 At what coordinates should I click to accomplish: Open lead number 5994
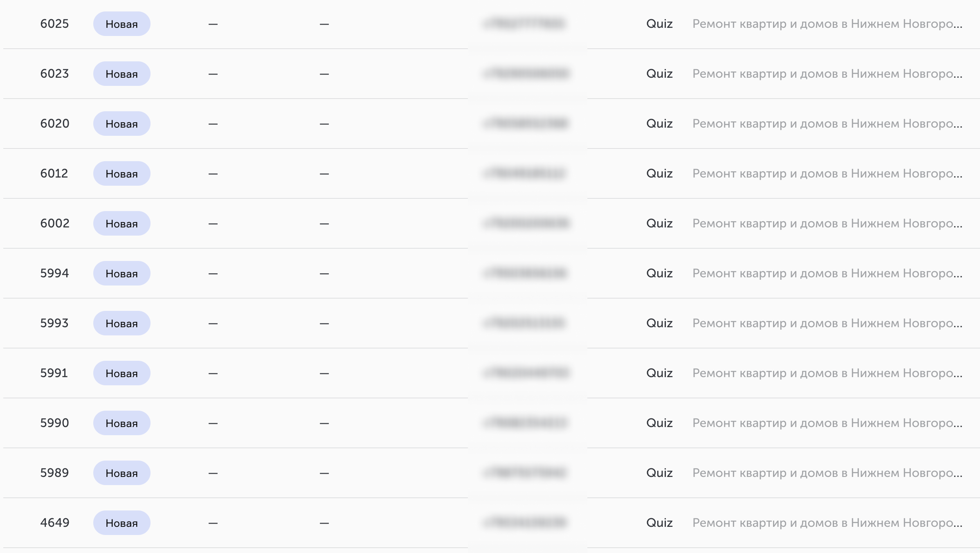coord(54,273)
